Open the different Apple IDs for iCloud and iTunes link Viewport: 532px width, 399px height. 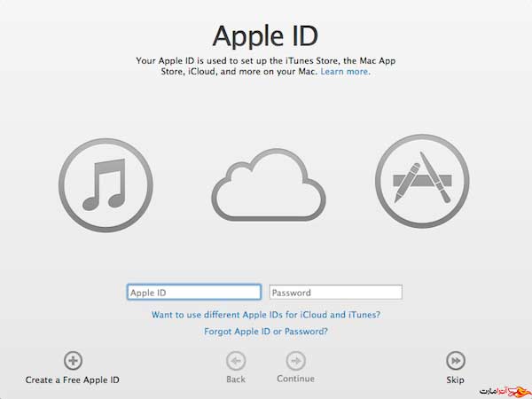click(266, 315)
